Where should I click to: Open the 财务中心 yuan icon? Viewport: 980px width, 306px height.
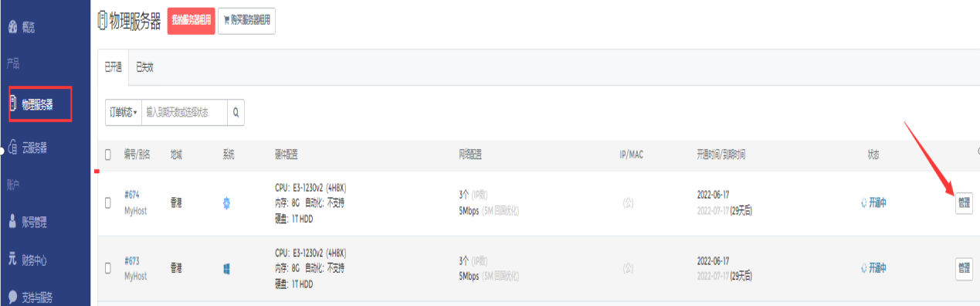click(x=12, y=260)
